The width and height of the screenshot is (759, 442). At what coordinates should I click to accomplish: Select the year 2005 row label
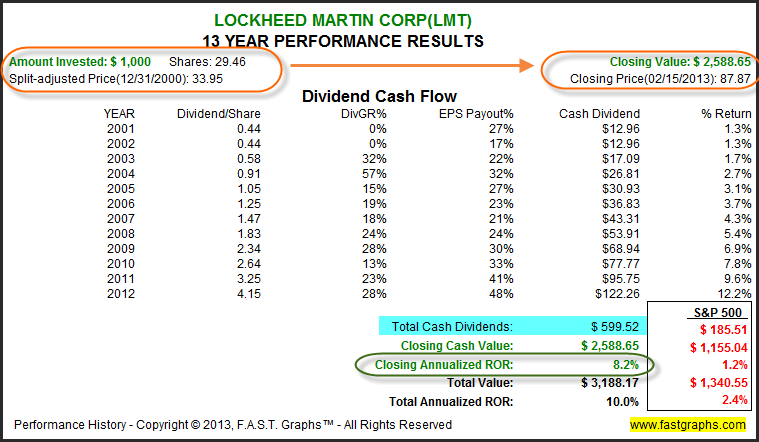tap(121, 189)
